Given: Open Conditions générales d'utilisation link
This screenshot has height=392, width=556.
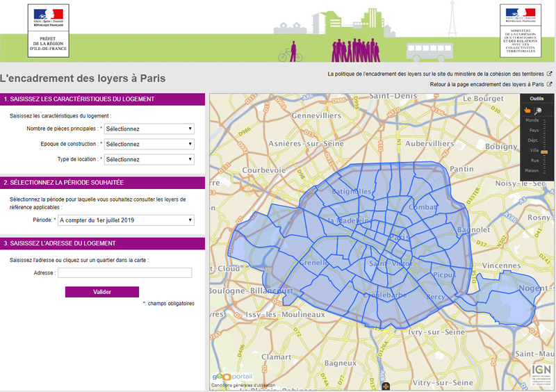Looking at the screenshot, I should point(243,386).
